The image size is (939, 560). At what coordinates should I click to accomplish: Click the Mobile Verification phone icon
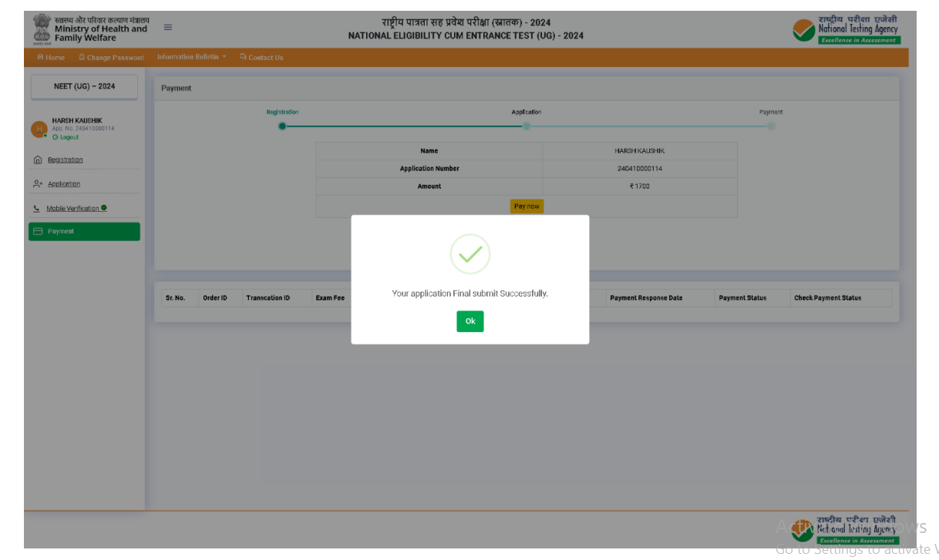(x=37, y=209)
